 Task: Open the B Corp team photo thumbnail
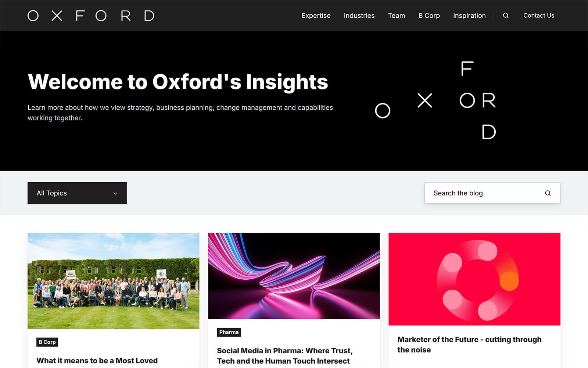(113, 280)
